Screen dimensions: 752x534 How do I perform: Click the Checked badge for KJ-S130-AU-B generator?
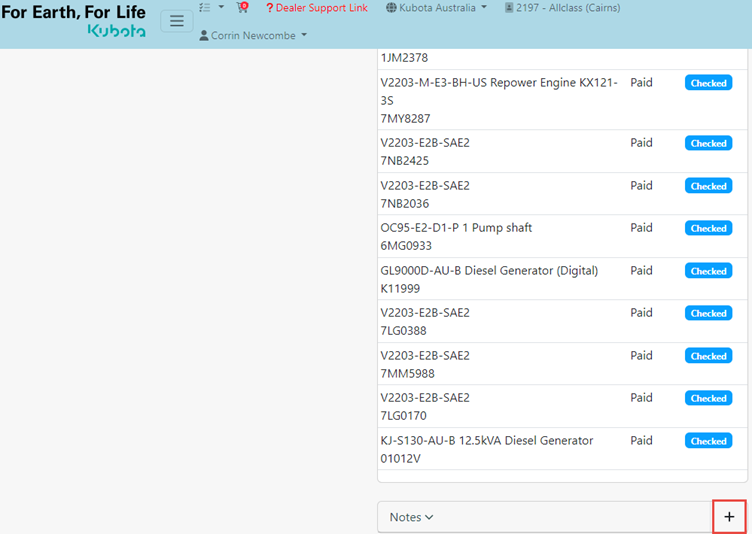(x=708, y=441)
